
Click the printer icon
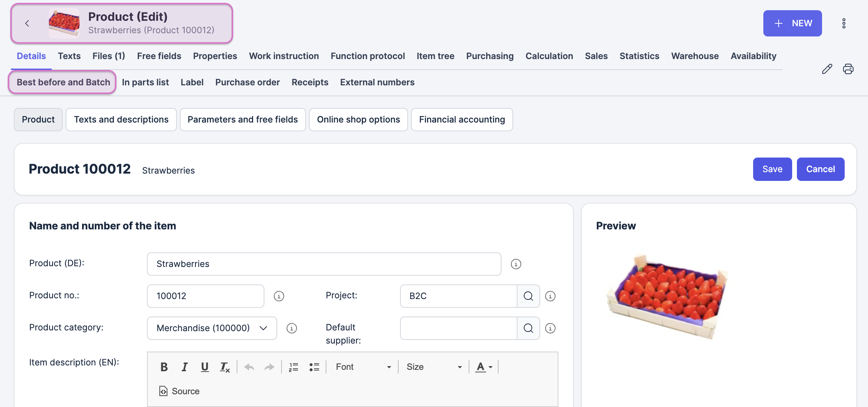coord(848,69)
